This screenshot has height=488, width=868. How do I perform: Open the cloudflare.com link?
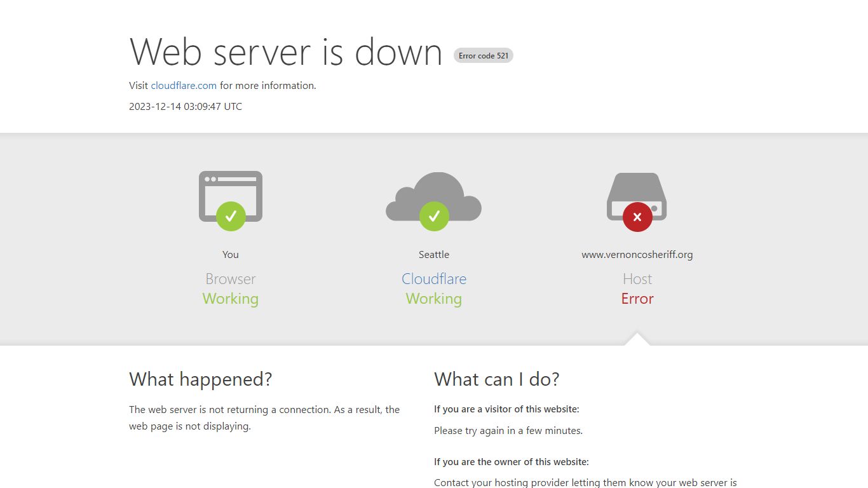click(x=184, y=86)
